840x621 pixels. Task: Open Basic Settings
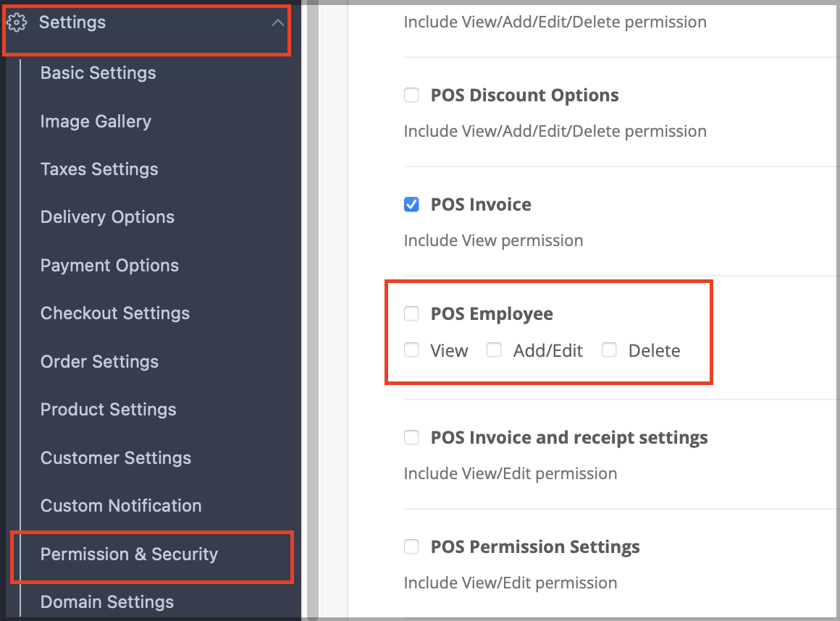coord(98,73)
